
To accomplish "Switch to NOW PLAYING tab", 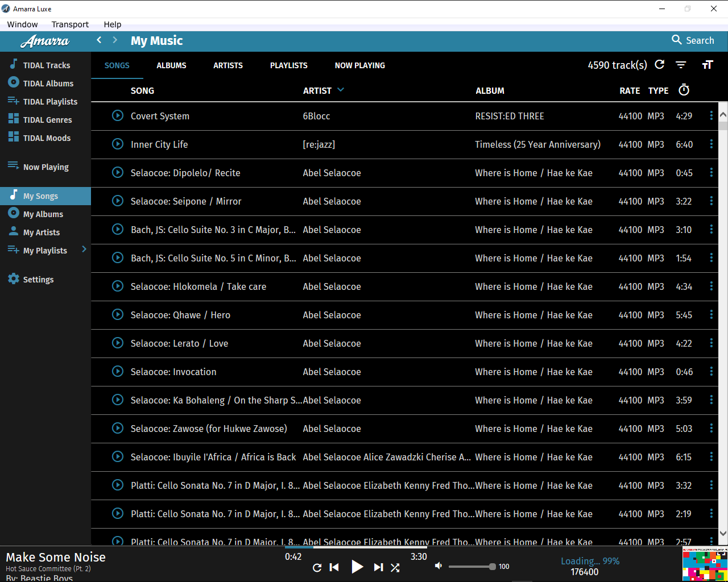I will tap(360, 65).
